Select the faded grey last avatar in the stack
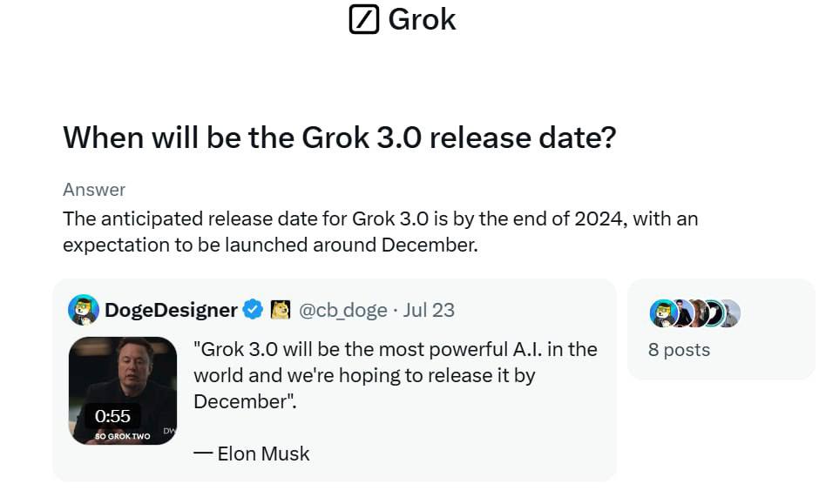819x504 pixels. coord(732,313)
